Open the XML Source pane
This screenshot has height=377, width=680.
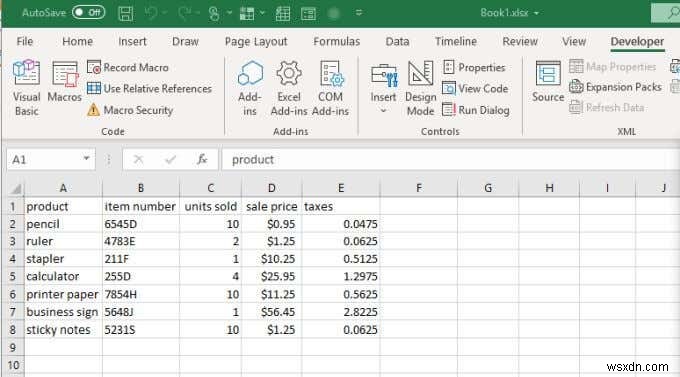point(548,82)
